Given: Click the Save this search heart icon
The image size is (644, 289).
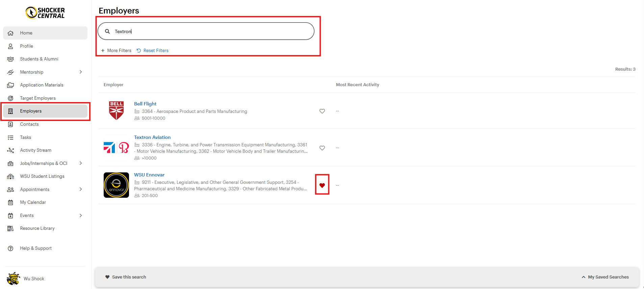Looking at the screenshot, I should (x=107, y=277).
